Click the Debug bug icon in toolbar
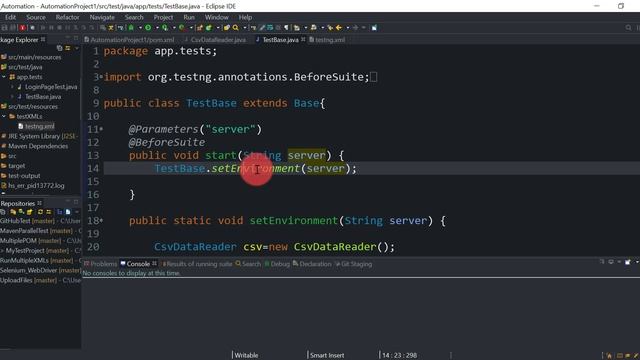The width and height of the screenshot is (640, 360). [x=131, y=28]
